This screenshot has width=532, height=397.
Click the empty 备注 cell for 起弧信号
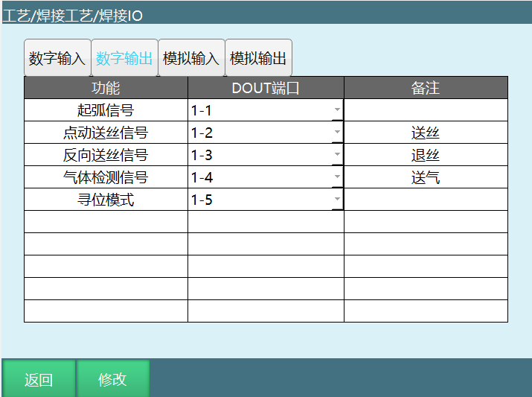pyautogui.click(x=426, y=110)
